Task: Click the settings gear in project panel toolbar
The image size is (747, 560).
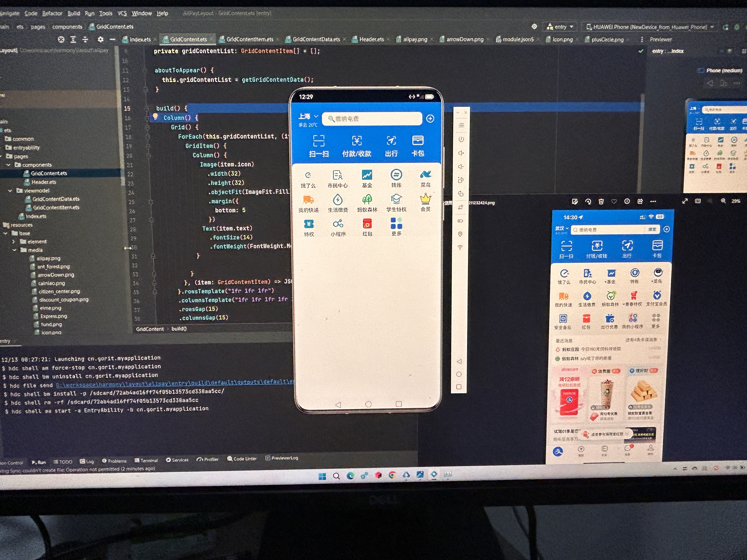Action: tap(100, 39)
